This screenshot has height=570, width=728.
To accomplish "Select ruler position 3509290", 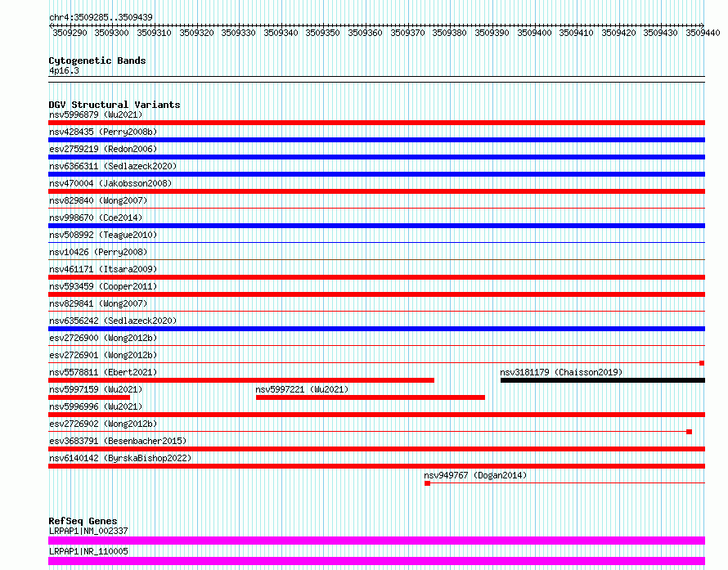I will (x=70, y=33).
